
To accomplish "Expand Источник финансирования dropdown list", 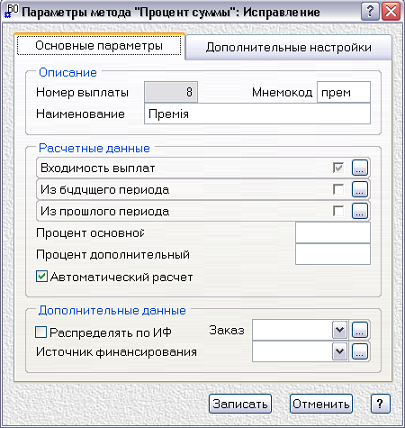I will (340, 351).
